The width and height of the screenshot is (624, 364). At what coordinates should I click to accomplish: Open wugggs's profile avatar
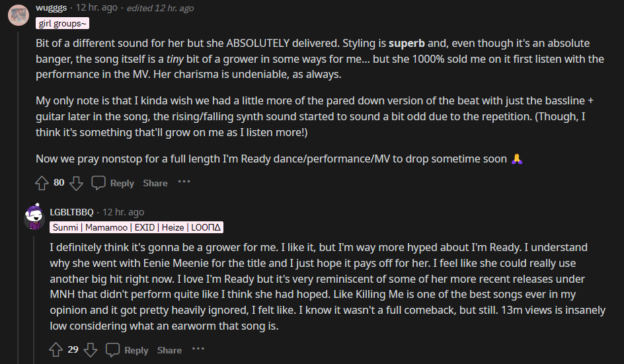coord(18,13)
